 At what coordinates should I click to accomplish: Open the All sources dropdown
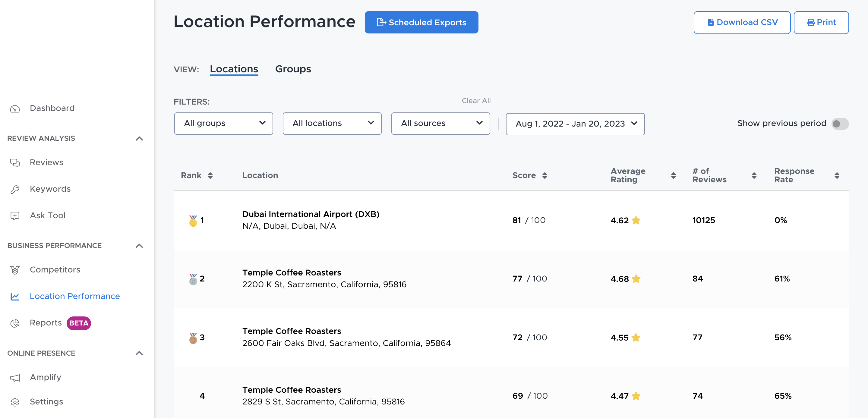point(440,123)
